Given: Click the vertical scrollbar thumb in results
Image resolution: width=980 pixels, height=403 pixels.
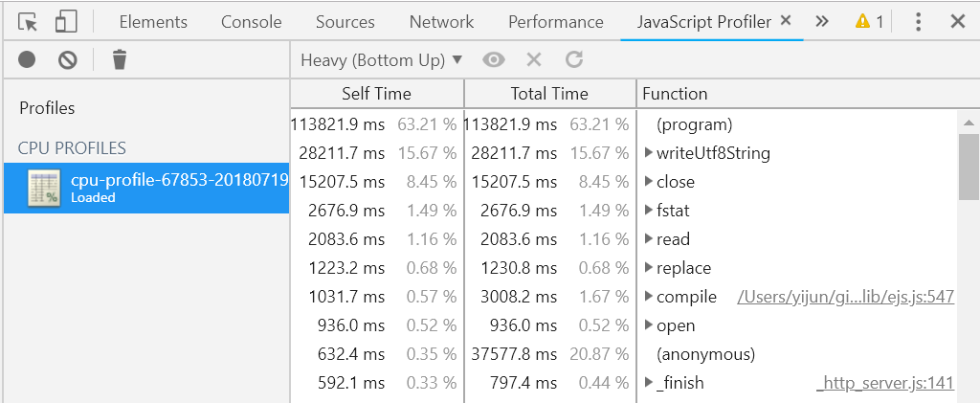Looking at the screenshot, I should click(x=969, y=167).
